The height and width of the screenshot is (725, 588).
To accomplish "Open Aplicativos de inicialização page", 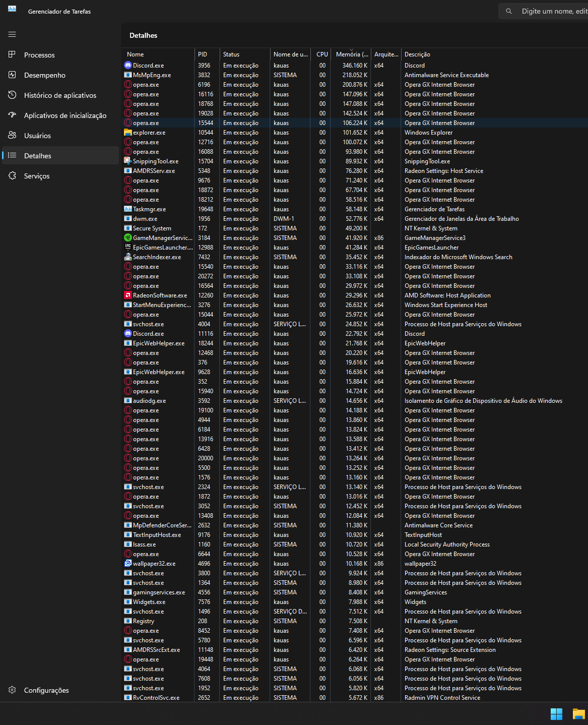I will [60, 115].
